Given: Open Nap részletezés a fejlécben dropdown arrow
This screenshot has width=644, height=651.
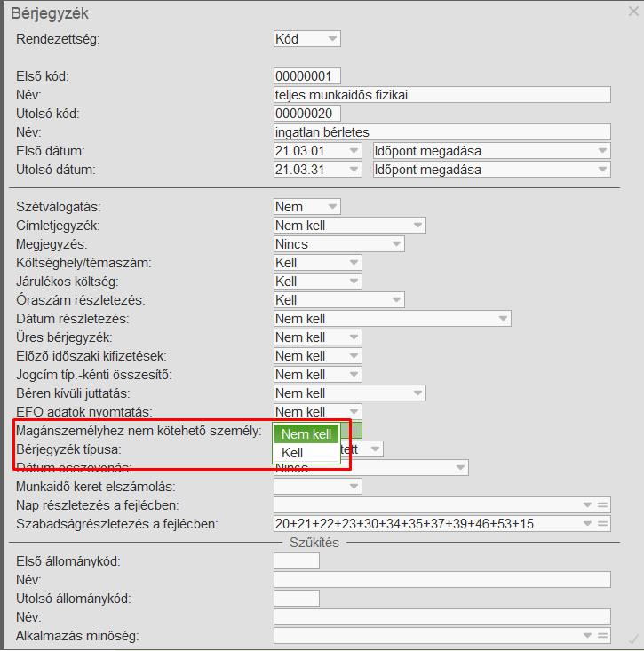Looking at the screenshot, I should (587, 505).
